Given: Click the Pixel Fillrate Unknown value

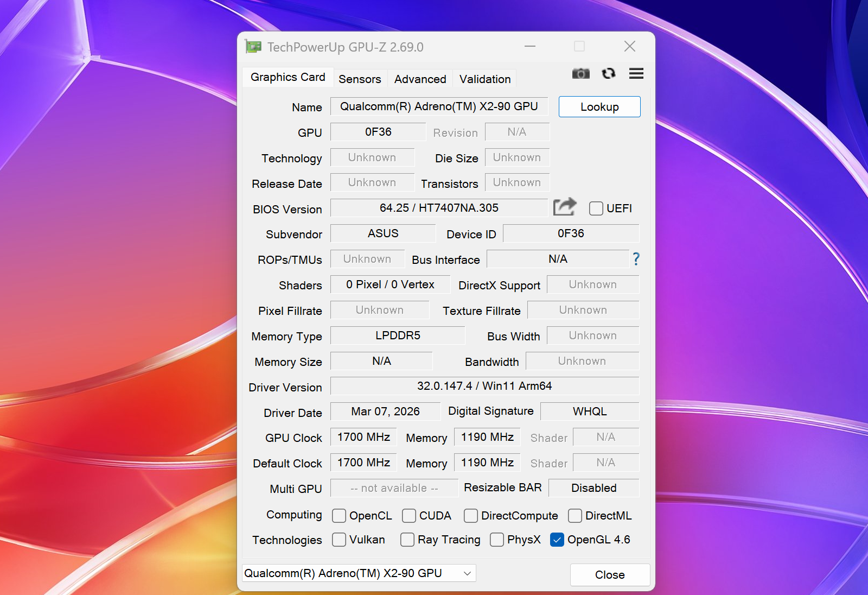Looking at the screenshot, I should (380, 310).
